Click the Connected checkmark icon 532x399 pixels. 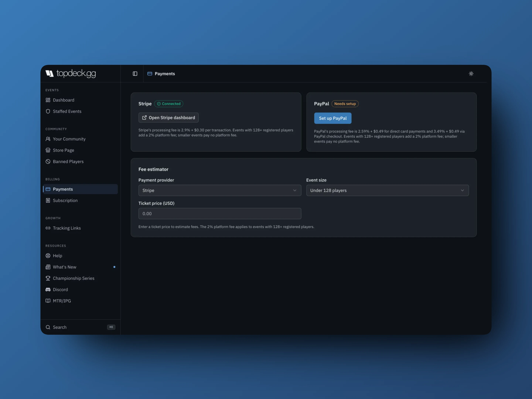click(x=159, y=104)
